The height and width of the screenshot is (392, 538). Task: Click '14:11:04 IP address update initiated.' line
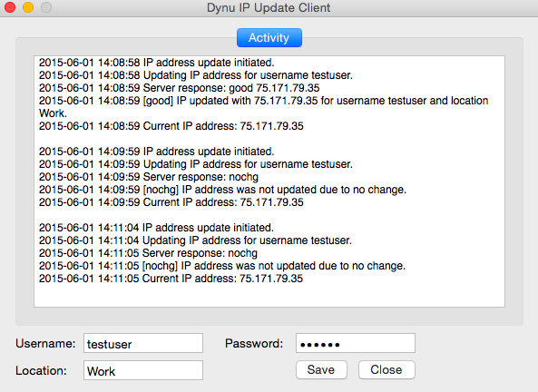tap(156, 228)
